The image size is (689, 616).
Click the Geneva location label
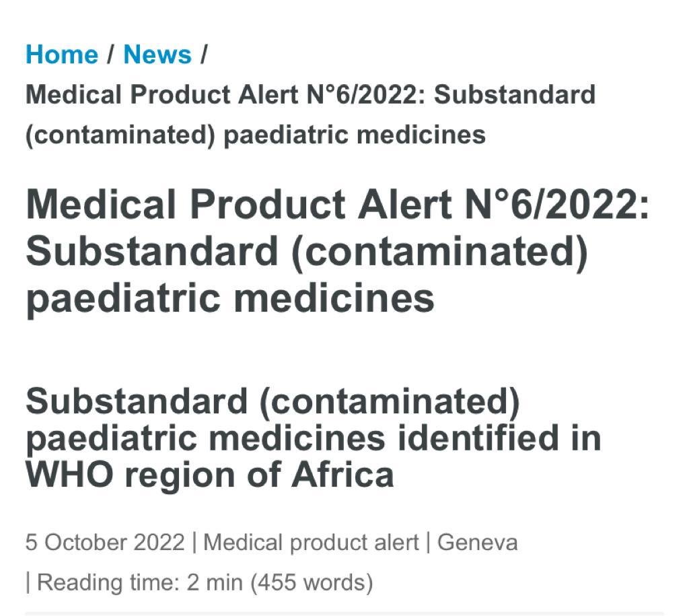pos(477,543)
